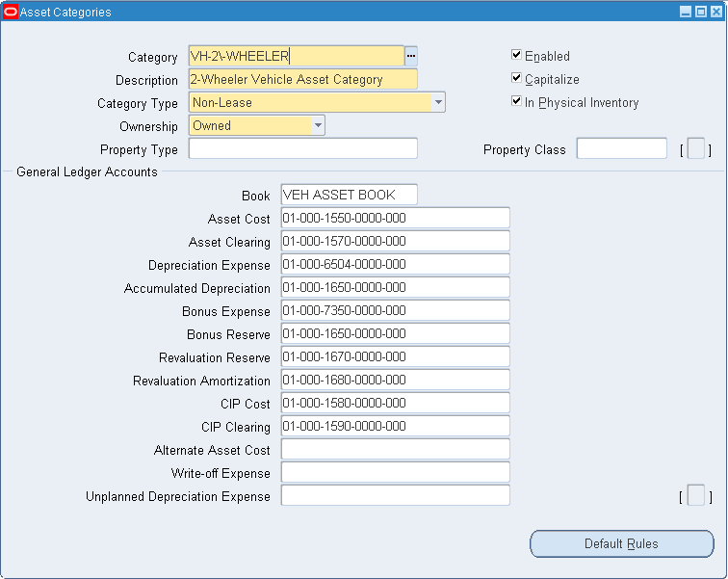Select the Property Type input field
Viewport: 728px width, 579px height.
[302, 149]
